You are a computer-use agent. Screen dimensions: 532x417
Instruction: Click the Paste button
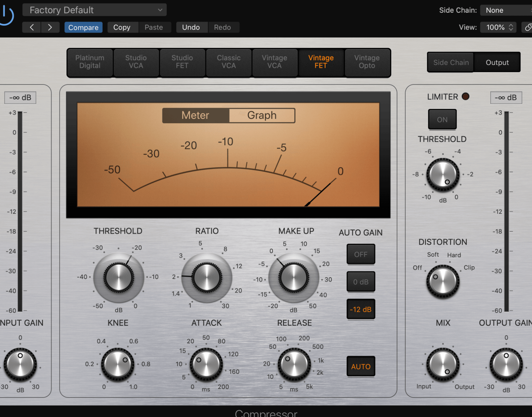click(154, 27)
